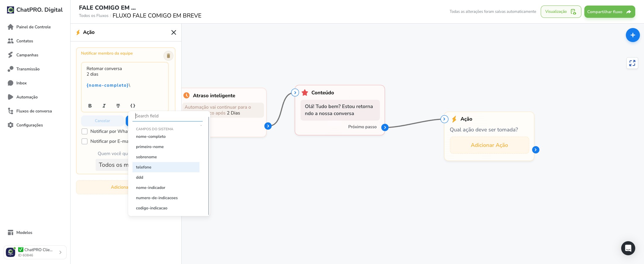Open the chat support bubble

tap(628, 248)
